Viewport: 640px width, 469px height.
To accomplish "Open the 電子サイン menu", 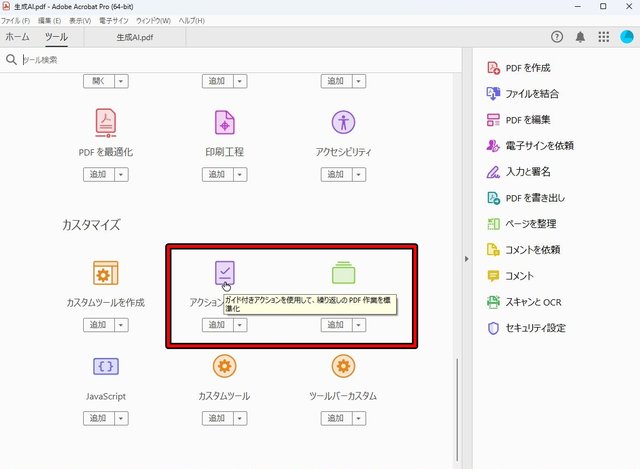I will [113, 20].
